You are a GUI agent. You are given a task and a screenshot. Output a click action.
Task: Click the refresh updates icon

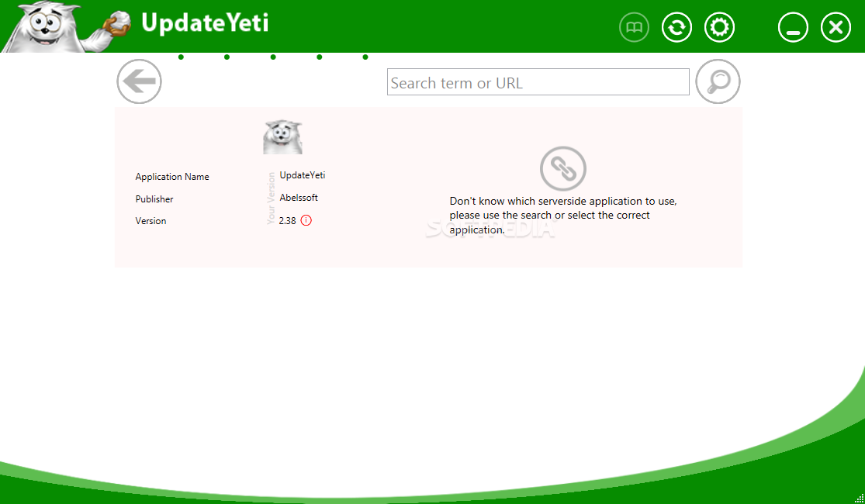[677, 27]
